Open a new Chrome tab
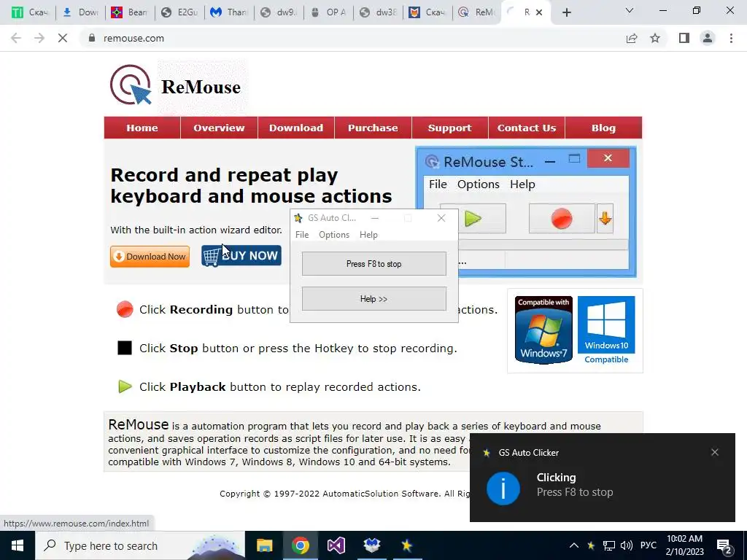The image size is (747, 560). point(566,12)
